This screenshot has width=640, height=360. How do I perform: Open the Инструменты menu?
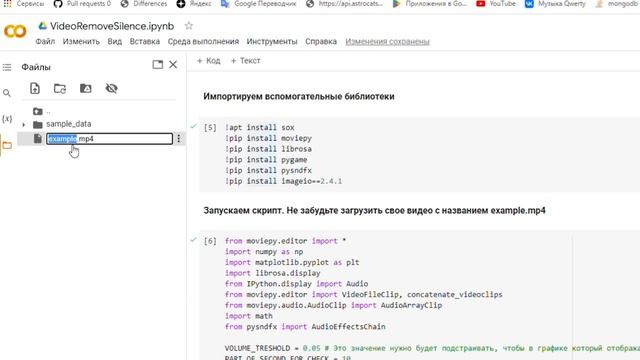272,42
